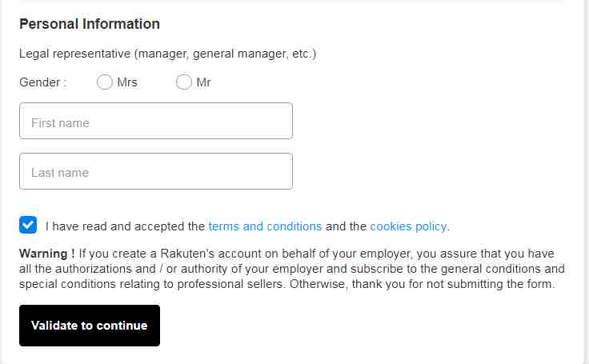589x364 pixels.
Task: Click the Mrs label text
Action: click(x=127, y=82)
